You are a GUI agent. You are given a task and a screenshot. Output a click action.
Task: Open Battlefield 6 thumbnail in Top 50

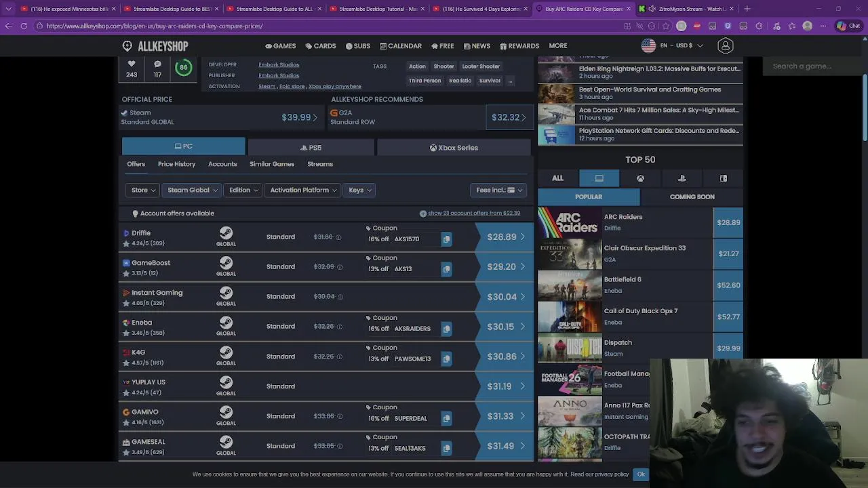(x=570, y=285)
